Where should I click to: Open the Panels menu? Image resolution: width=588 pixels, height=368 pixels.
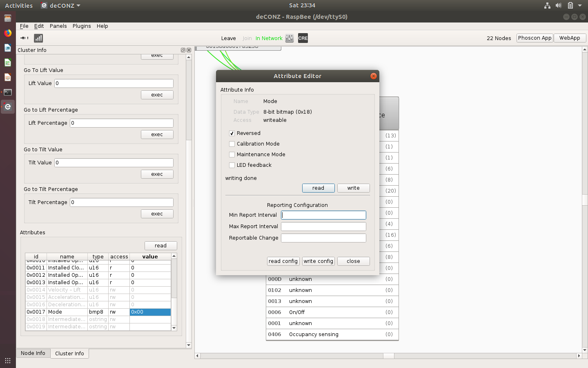click(x=58, y=26)
